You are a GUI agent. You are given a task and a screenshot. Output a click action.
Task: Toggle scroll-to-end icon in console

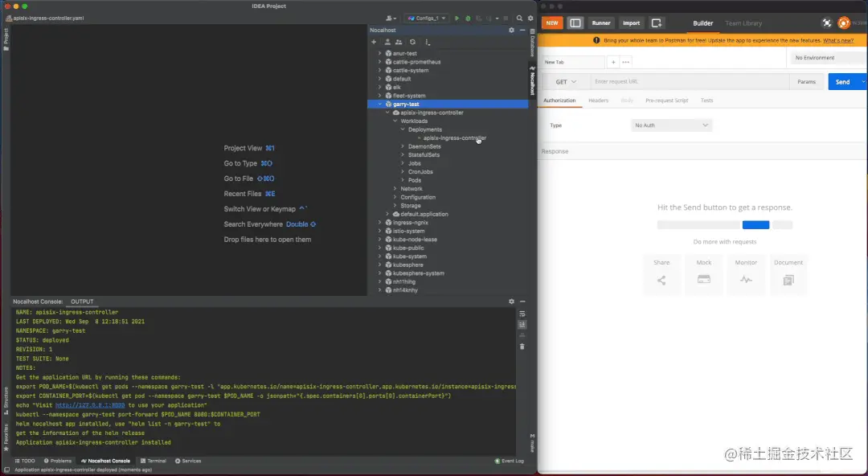click(x=522, y=325)
